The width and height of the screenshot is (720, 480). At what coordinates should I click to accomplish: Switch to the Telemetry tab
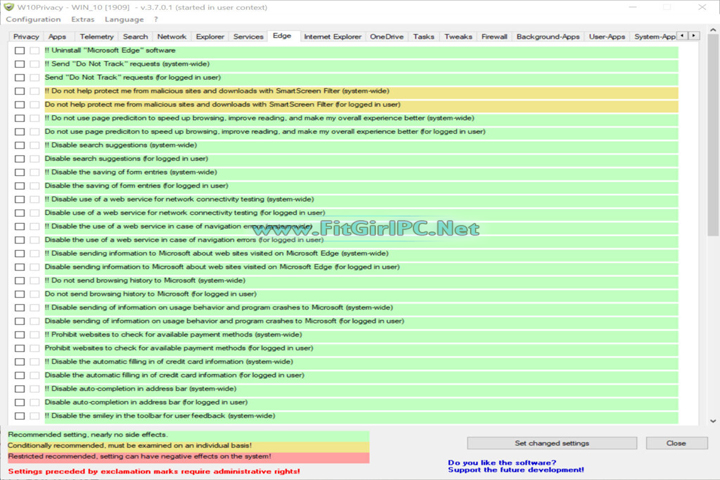click(96, 36)
